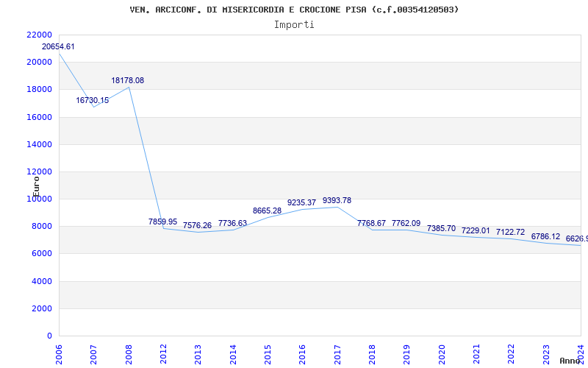588x368 pixels.
Task: Click the chart title with c.f.00354120503
Action: tap(294, 10)
